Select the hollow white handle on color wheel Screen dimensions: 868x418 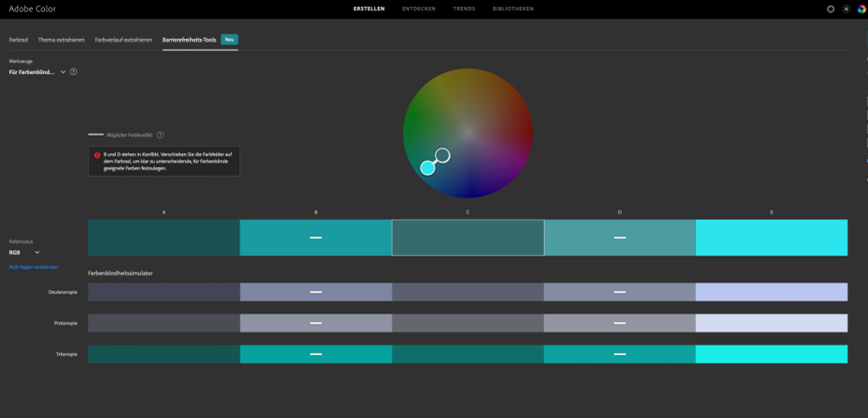(x=443, y=155)
